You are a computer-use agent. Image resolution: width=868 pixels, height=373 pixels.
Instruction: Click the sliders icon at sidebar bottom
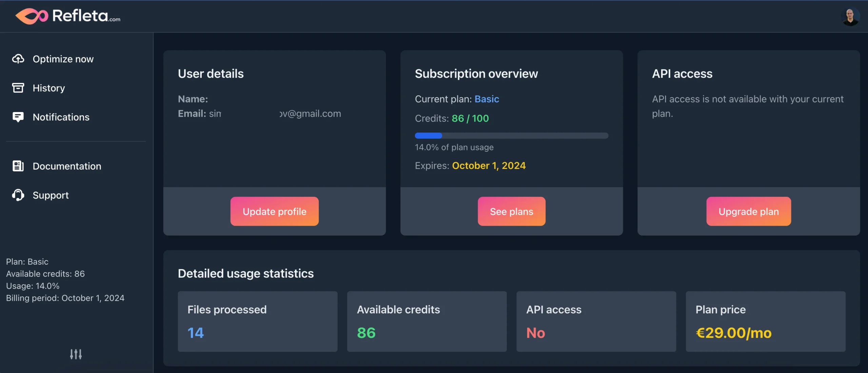point(76,354)
